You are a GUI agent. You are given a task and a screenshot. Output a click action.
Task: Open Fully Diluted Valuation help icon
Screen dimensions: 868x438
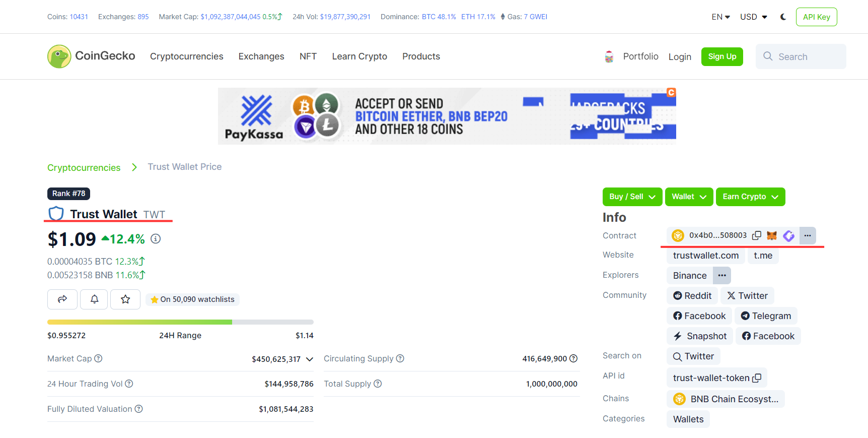click(139, 409)
